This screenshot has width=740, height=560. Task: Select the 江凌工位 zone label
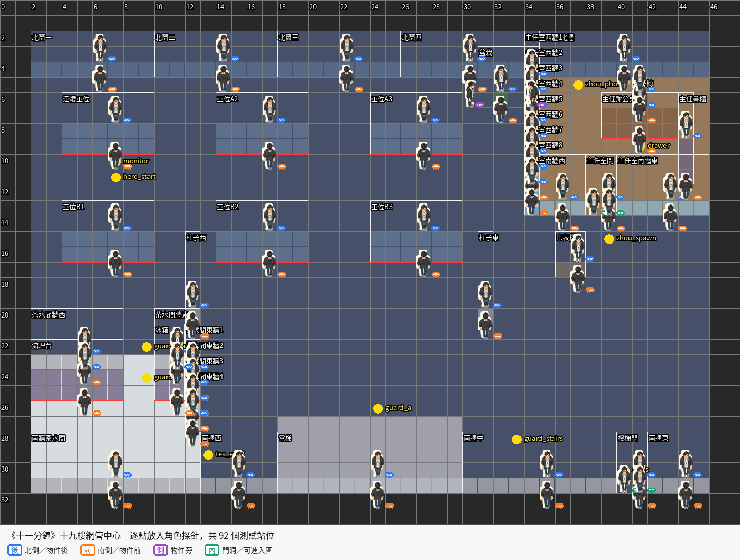76,99
